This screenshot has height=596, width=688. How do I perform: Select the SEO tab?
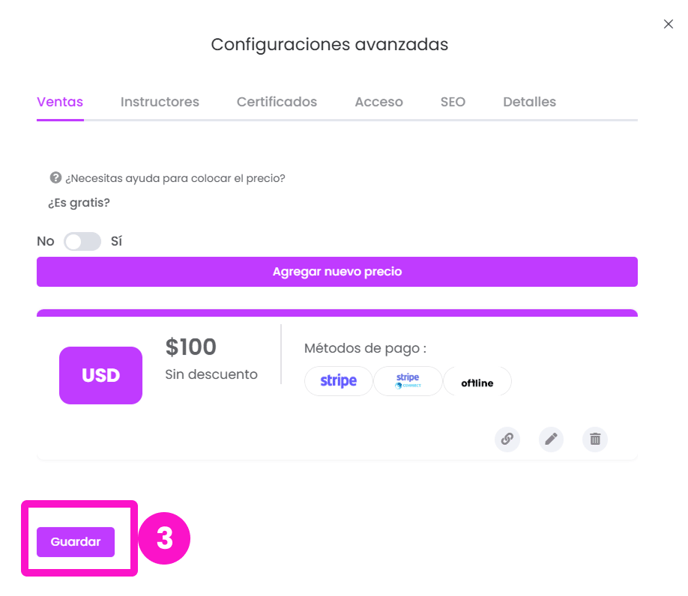(x=453, y=102)
